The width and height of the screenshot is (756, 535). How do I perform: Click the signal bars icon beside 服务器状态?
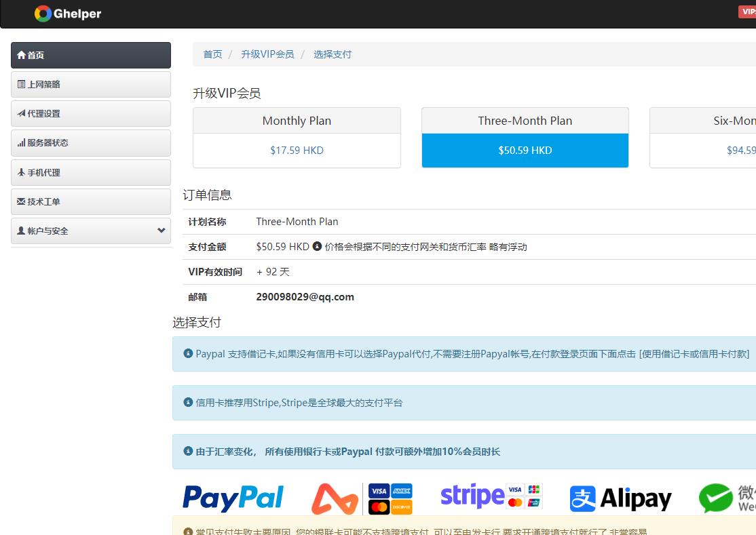[21, 143]
